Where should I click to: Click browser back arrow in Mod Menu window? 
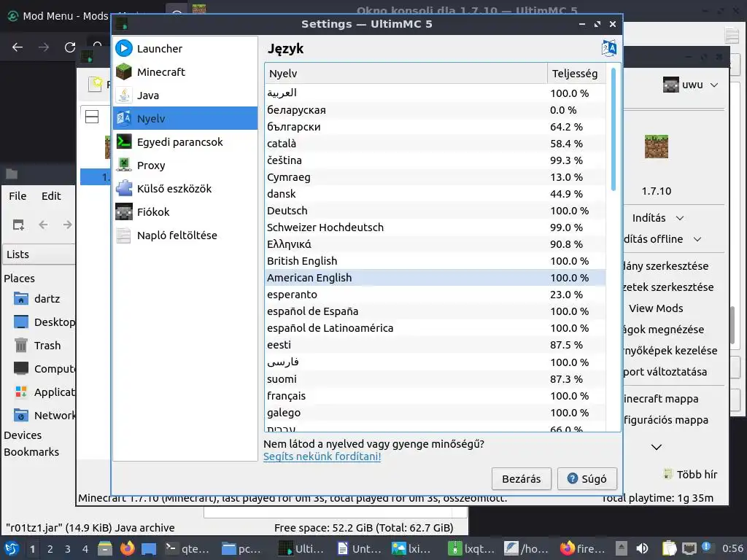18,47
